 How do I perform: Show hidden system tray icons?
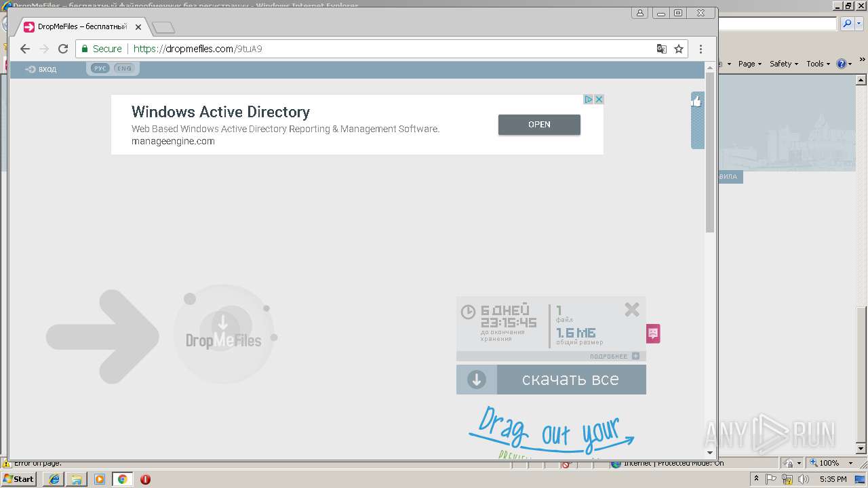point(757,479)
